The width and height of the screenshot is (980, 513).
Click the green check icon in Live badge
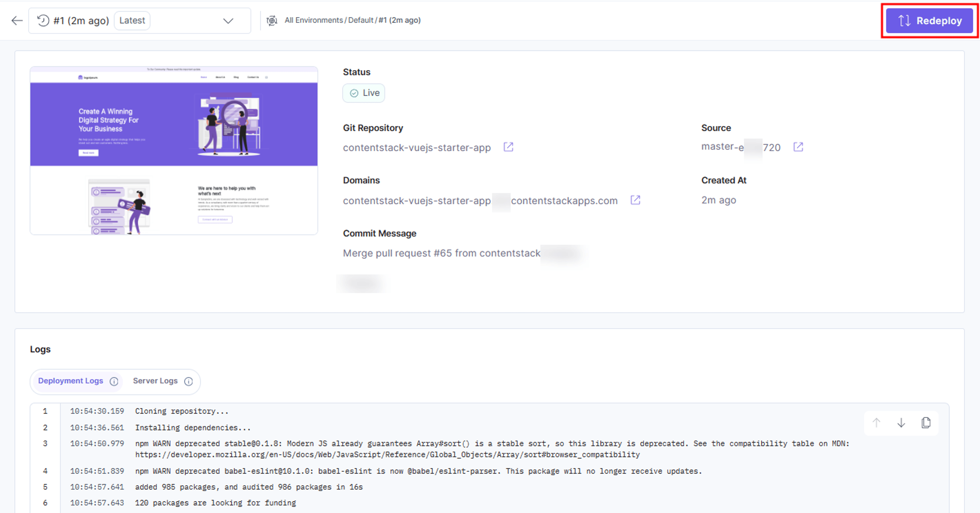click(354, 93)
